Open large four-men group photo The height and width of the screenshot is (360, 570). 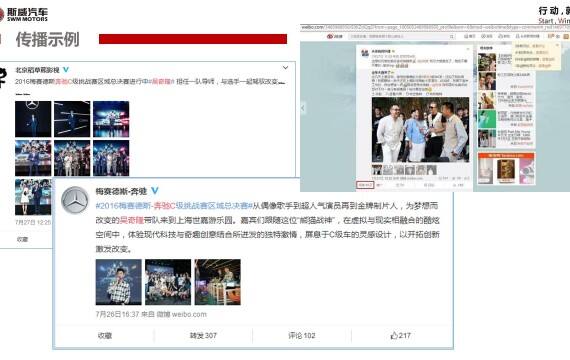pos(420,129)
